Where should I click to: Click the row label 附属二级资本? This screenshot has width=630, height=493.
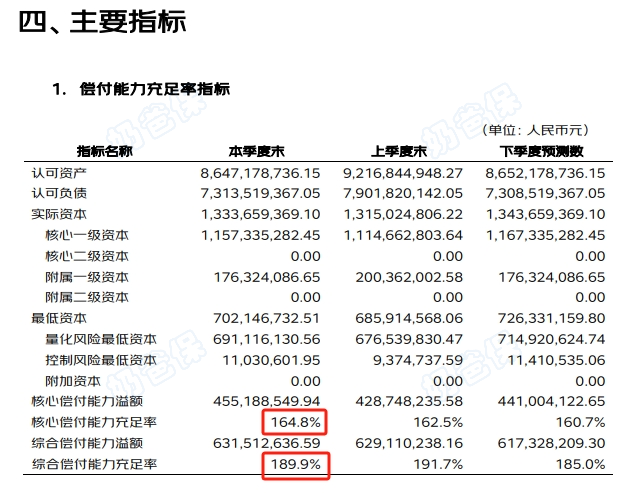click(x=87, y=297)
